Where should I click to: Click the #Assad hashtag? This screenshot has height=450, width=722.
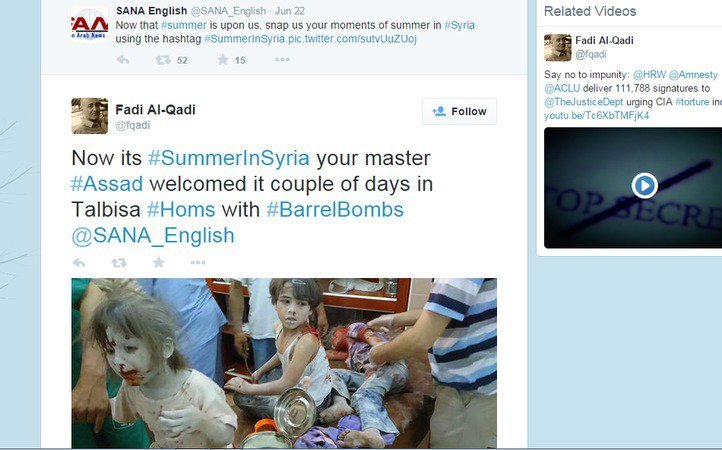pyautogui.click(x=107, y=184)
